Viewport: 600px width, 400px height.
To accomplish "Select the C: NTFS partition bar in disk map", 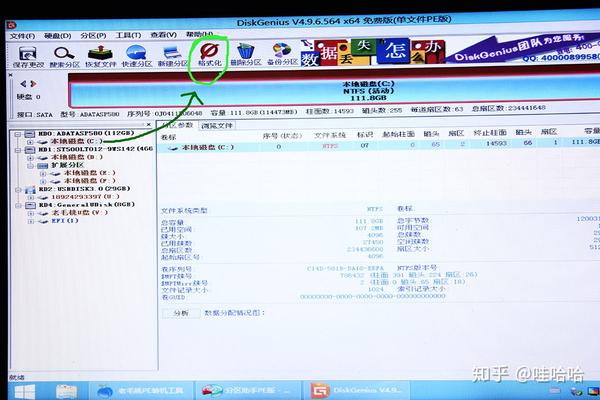I will click(333, 91).
